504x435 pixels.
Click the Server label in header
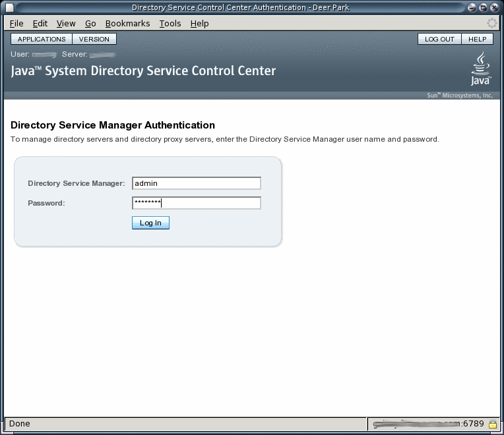75,54
